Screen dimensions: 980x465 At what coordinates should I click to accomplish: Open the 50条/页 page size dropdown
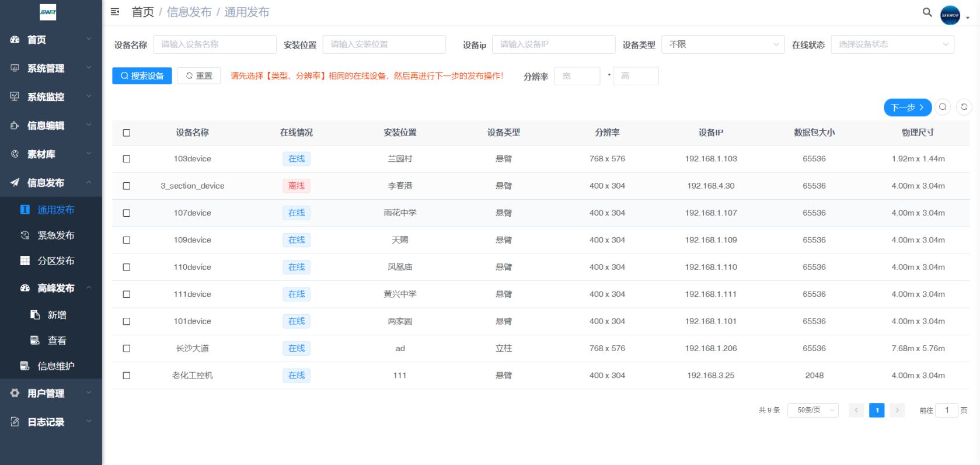click(x=812, y=410)
